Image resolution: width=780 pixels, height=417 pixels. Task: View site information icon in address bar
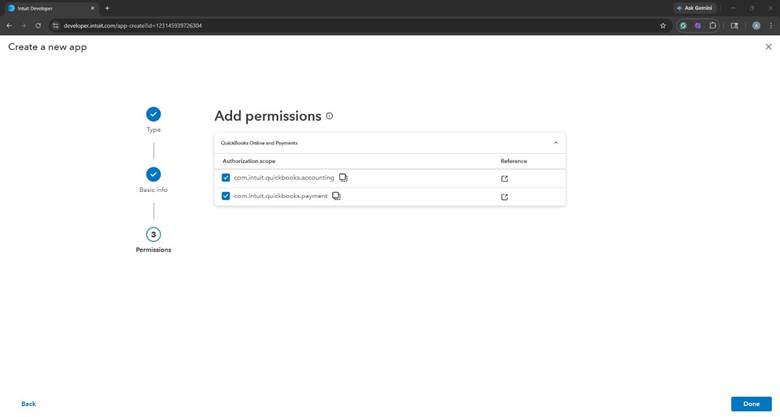tap(56, 25)
